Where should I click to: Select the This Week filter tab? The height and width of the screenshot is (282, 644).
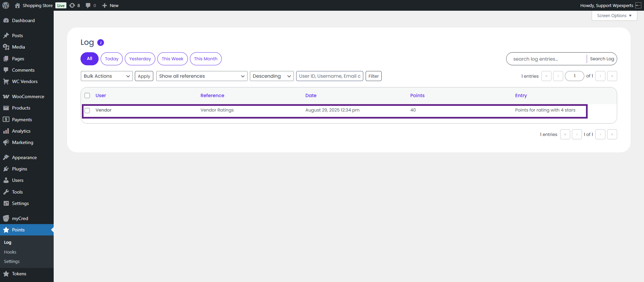172,59
